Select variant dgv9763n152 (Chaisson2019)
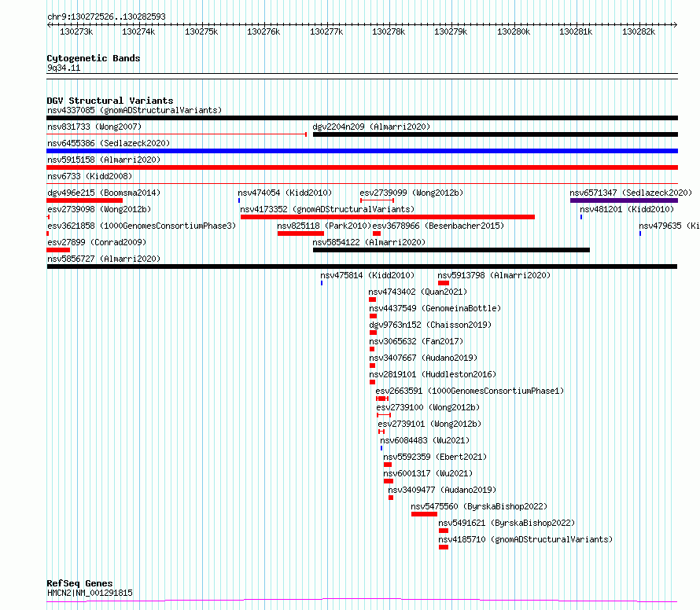The height and width of the screenshot is (610, 700). point(430,325)
